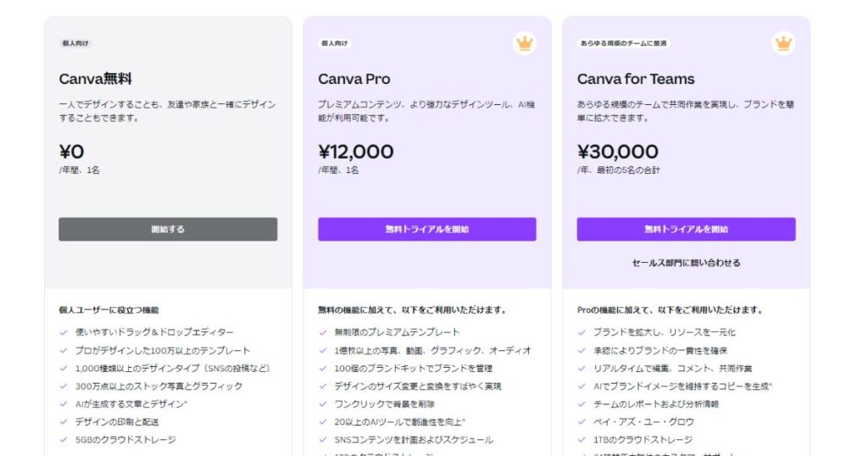Viewport: 868px width, 456px height.
Task: Click checkmark beside 1TBのクラウドストレージ
Action: [x=582, y=439]
